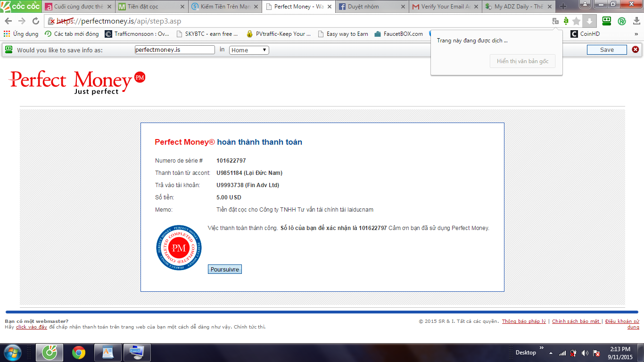The width and height of the screenshot is (644, 362).
Task: Click Hiển thị văn bản gốc button
Action: pos(522,61)
